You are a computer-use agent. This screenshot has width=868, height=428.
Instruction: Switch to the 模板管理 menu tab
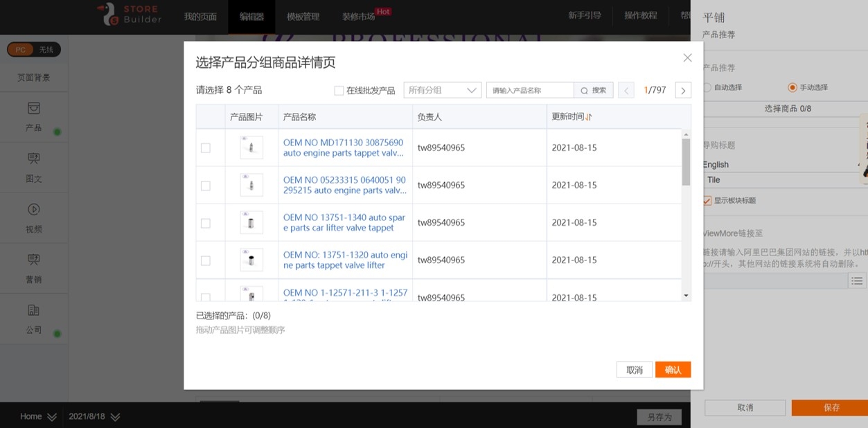[303, 17]
